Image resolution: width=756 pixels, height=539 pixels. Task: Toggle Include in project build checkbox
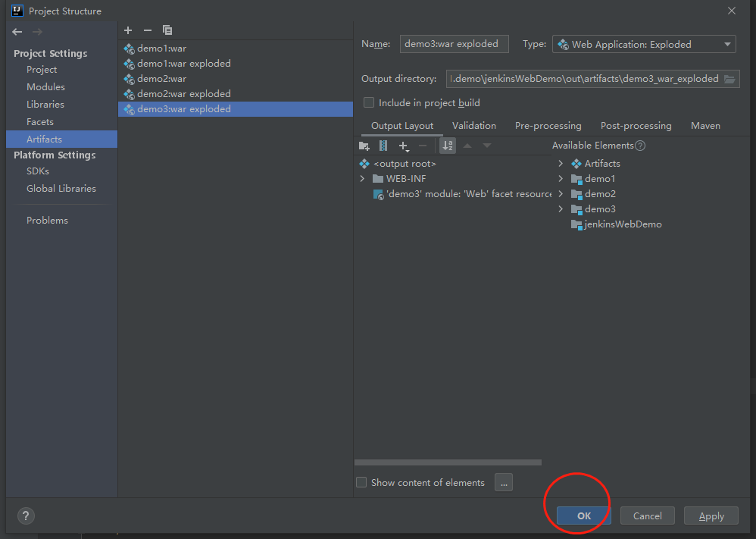point(369,103)
